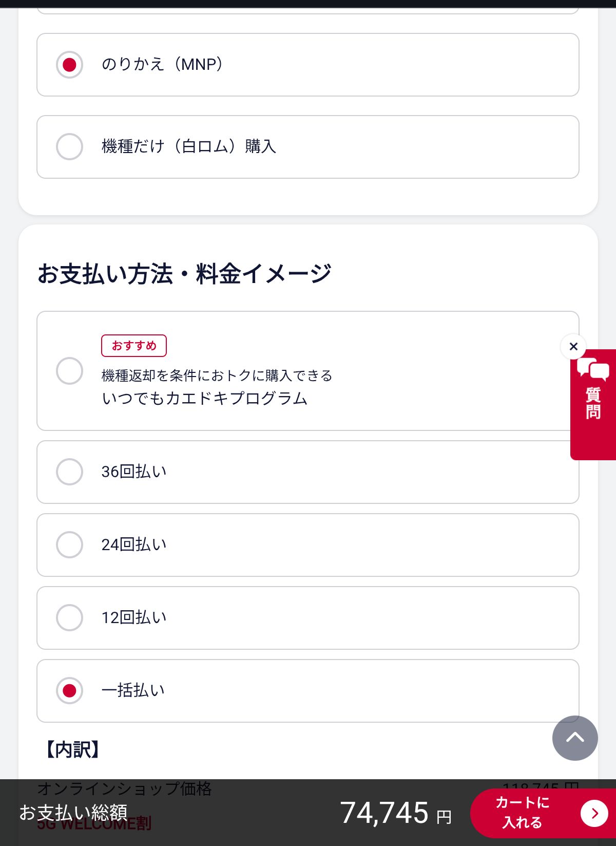Click the お支払い総額 total label

coord(73,813)
